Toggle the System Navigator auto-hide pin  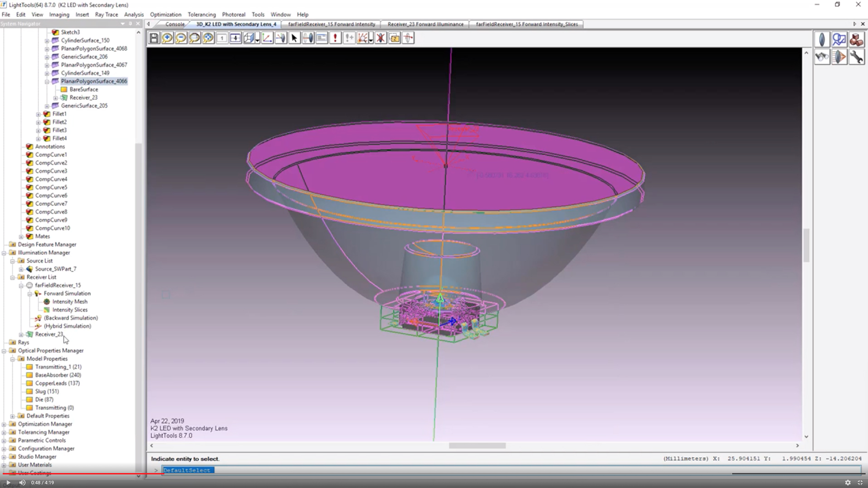(x=131, y=24)
